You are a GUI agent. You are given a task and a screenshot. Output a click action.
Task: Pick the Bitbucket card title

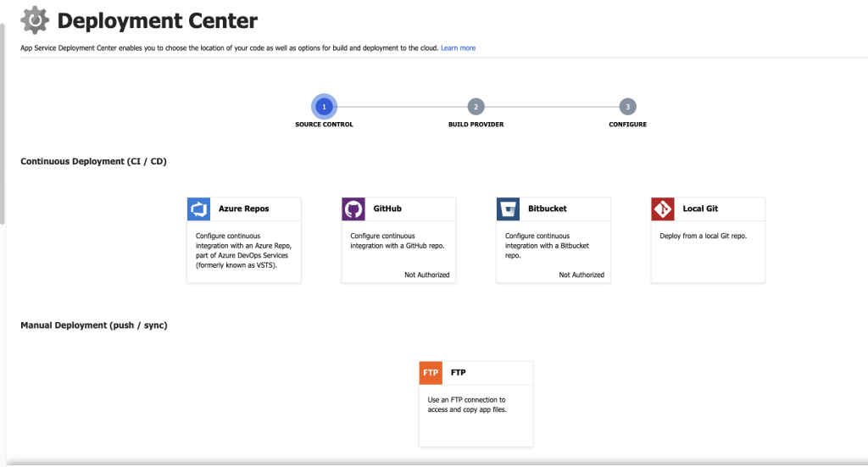tap(547, 208)
